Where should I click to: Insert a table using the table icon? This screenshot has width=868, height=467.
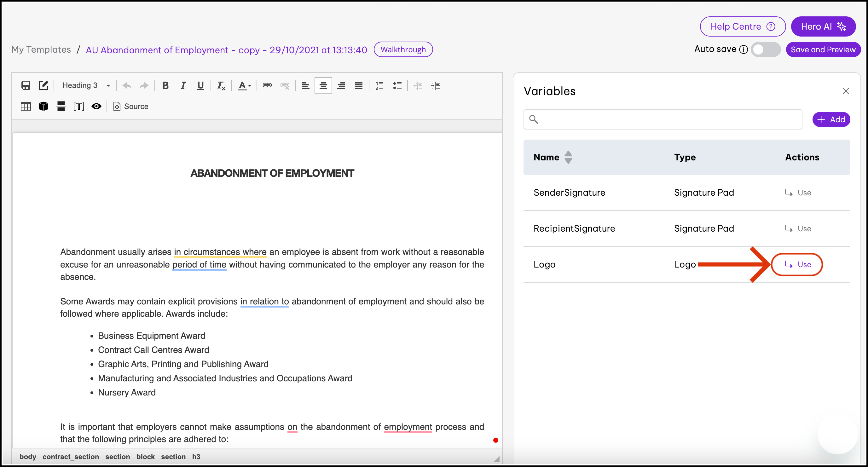(26, 107)
